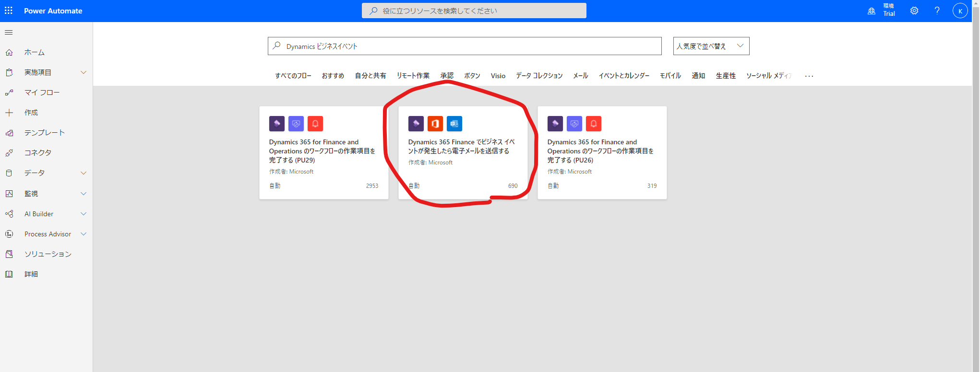Open the ビジネス イベント email template card title

click(x=461, y=146)
